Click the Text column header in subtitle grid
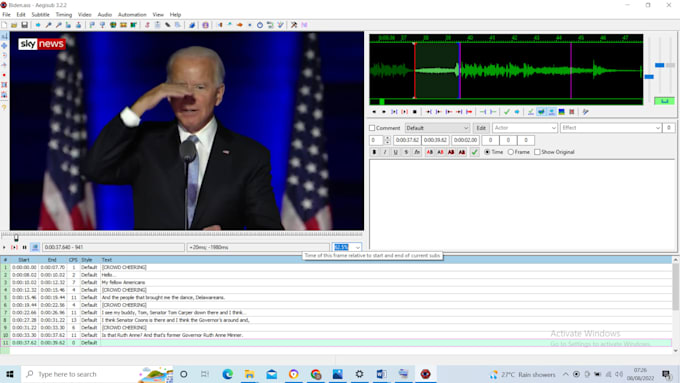Viewport: 680px width, 383px height. tap(107, 260)
